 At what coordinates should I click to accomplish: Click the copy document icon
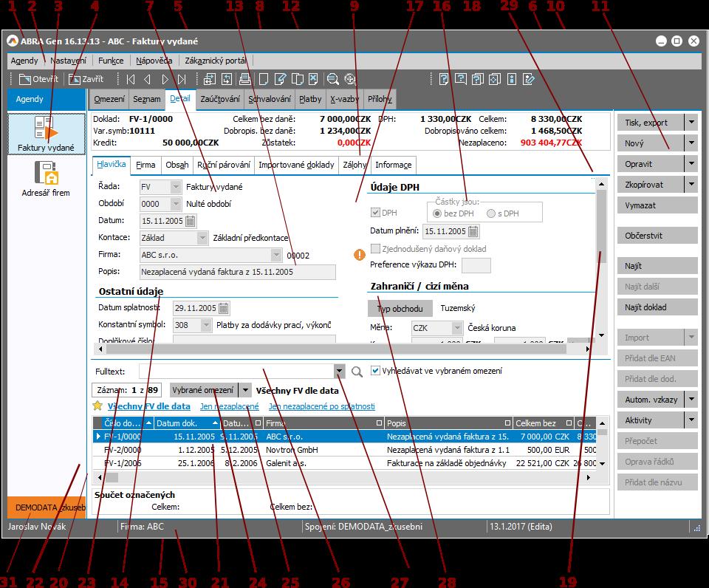(297, 80)
